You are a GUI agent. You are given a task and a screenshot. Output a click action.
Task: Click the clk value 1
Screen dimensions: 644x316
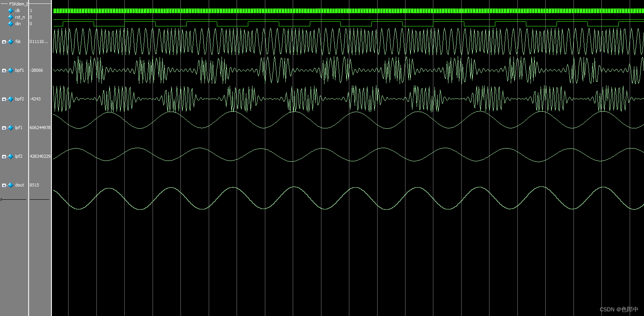click(31, 10)
